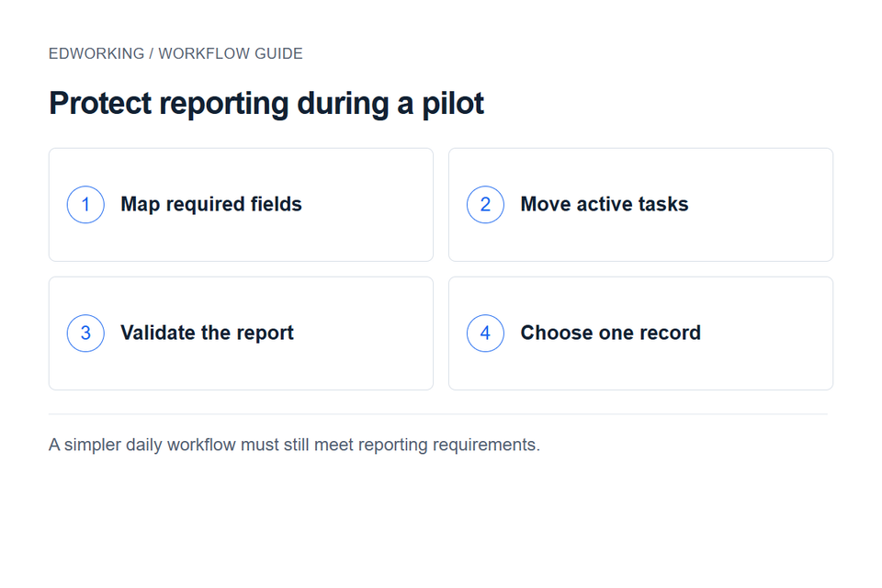Select the 'Validate the report' heading
Image resolution: width=882 pixels, height=588 pixels.
click(x=207, y=334)
